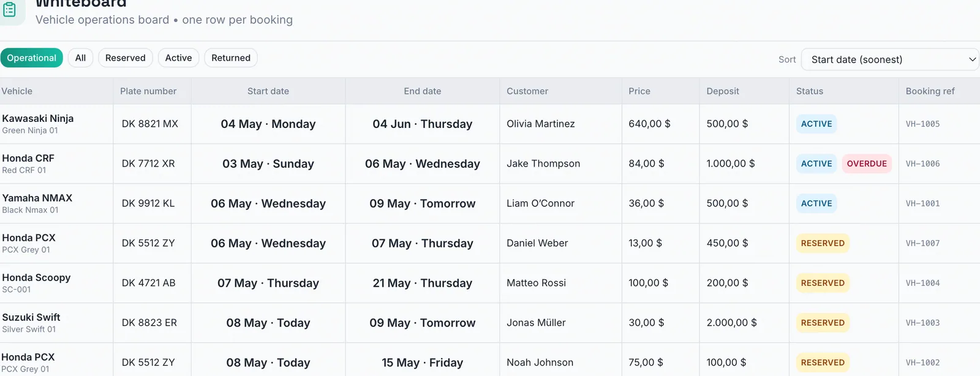Show only Reserved bookings
The width and height of the screenshot is (980, 376).
[125, 58]
